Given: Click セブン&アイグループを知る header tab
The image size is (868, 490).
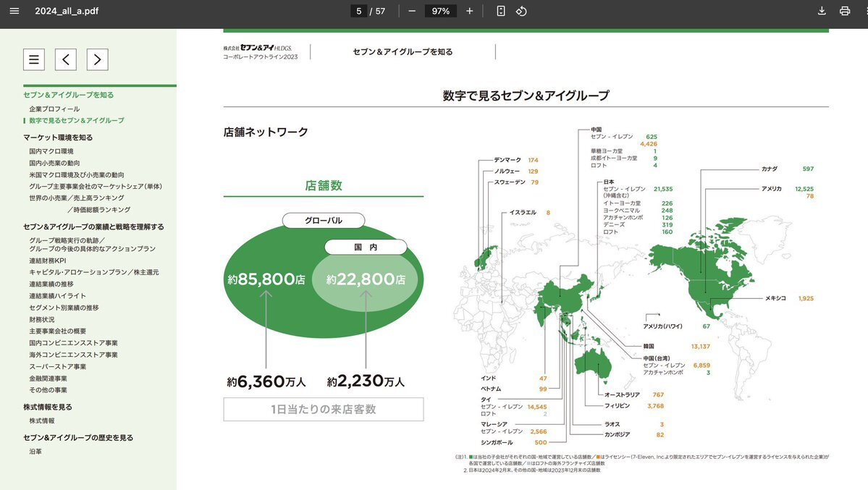Looking at the screenshot, I should pyautogui.click(x=403, y=51).
